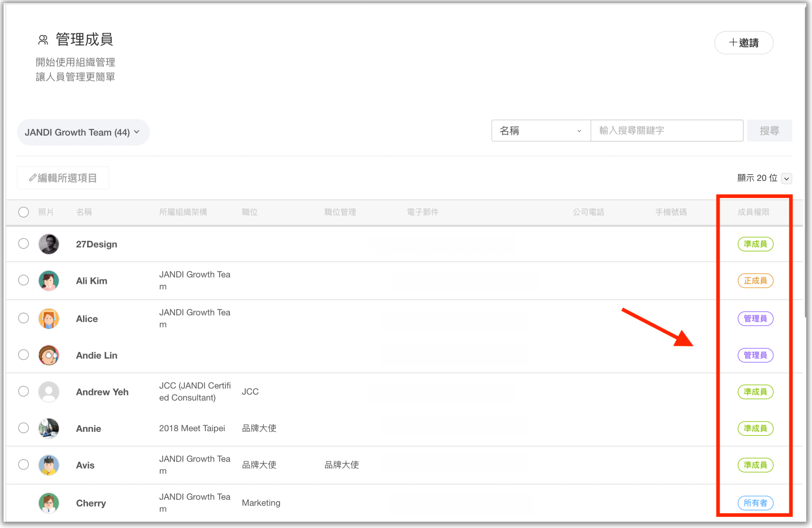Expand the JANDI Growth Team (44) dropdown
Viewport: 812px width, 528px height.
tap(83, 132)
